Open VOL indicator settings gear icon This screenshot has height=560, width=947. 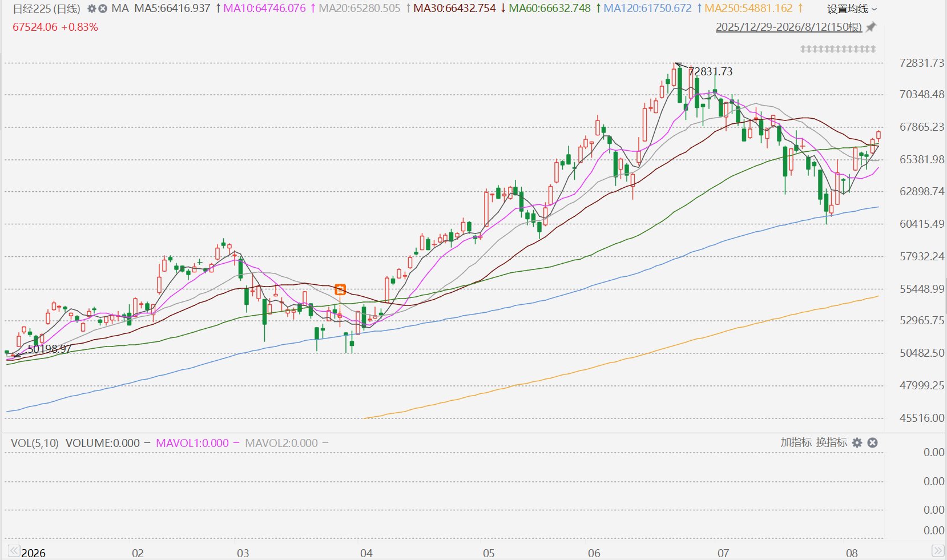point(857,442)
